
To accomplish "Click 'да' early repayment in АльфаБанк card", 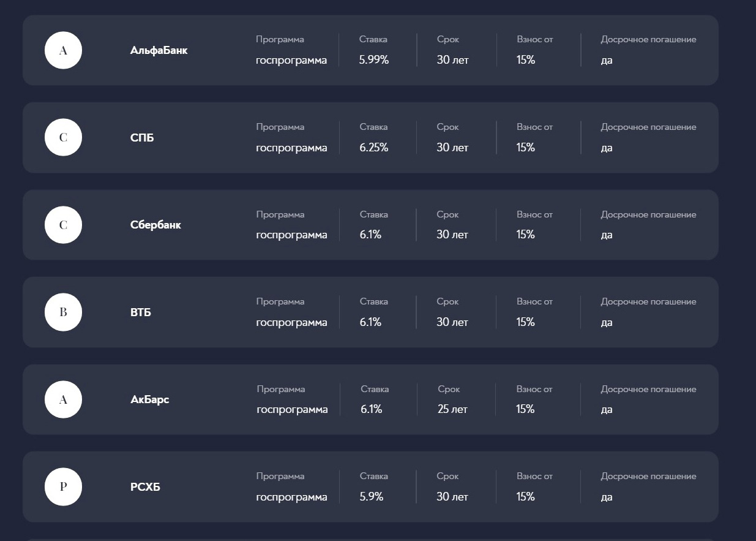I will 607,61.
